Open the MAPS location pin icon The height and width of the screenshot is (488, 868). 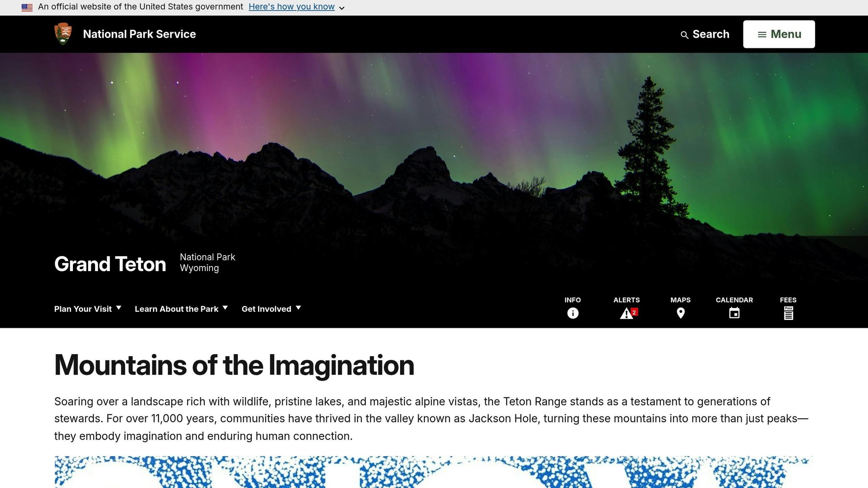point(681,313)
